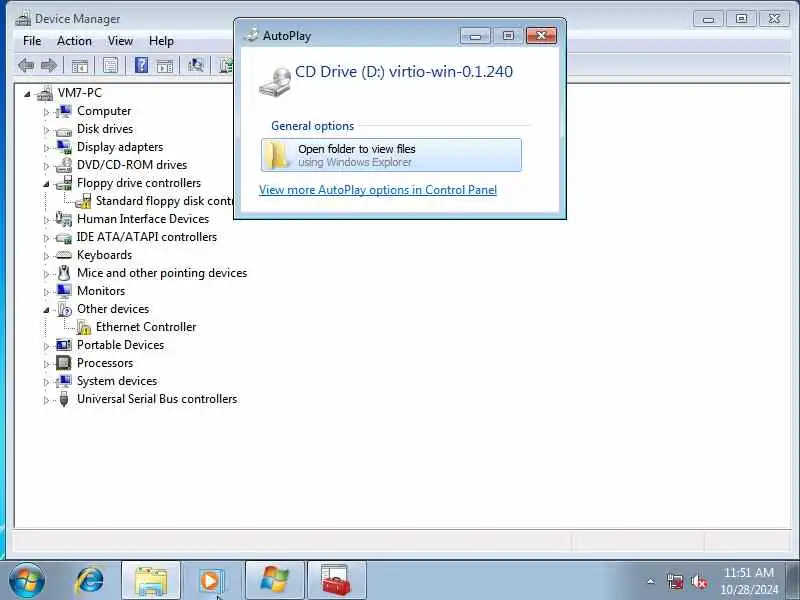The width and height of the screenshot is (800, 600).
Task: Expand the Keyboards category
Action: (x=46, y=256)
